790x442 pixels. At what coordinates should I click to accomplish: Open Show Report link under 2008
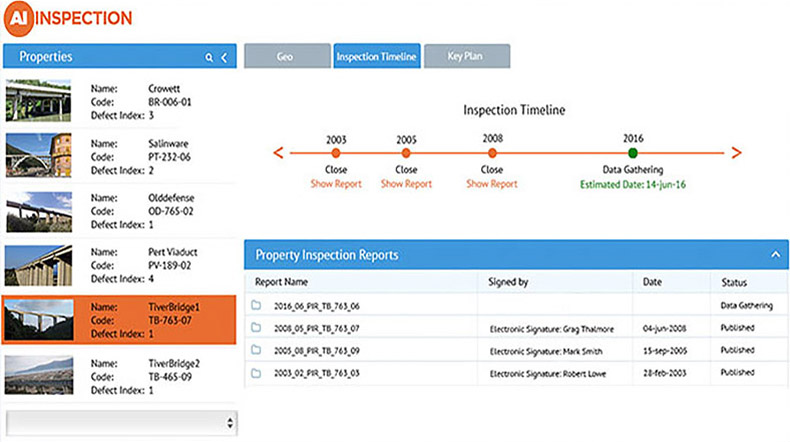492,184
